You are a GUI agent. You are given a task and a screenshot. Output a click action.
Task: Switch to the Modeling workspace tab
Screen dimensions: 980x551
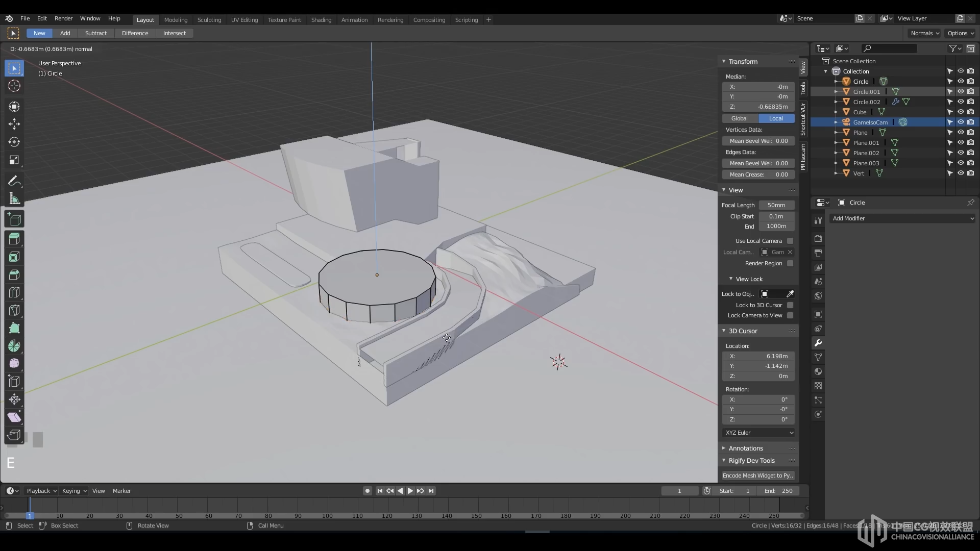(176, 20)
